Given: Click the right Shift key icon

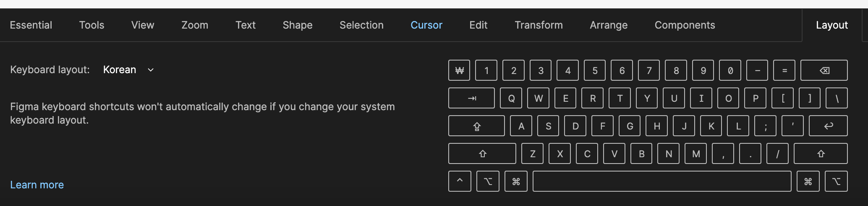Looking at the screenshot, I should [x=821, y=153].
